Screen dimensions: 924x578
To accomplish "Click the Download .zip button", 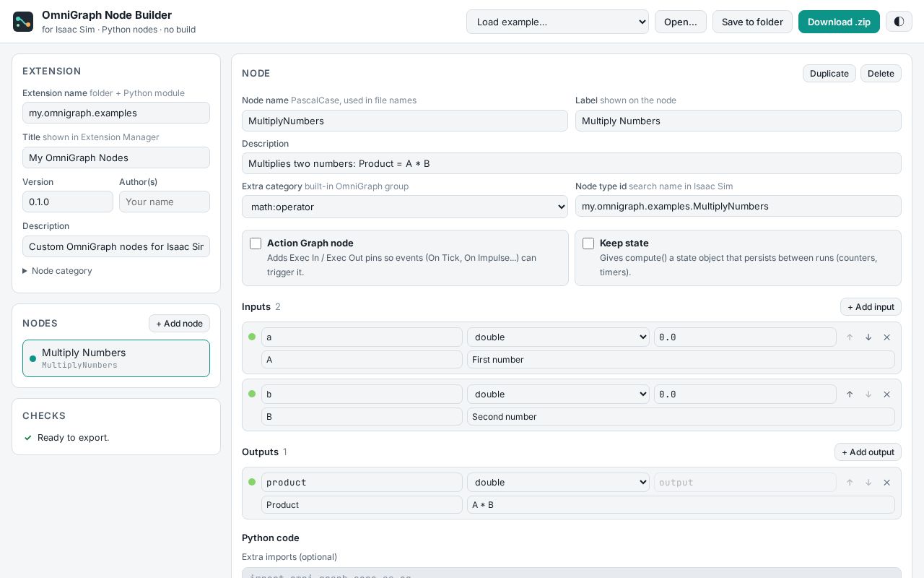I will click(839, 22).
